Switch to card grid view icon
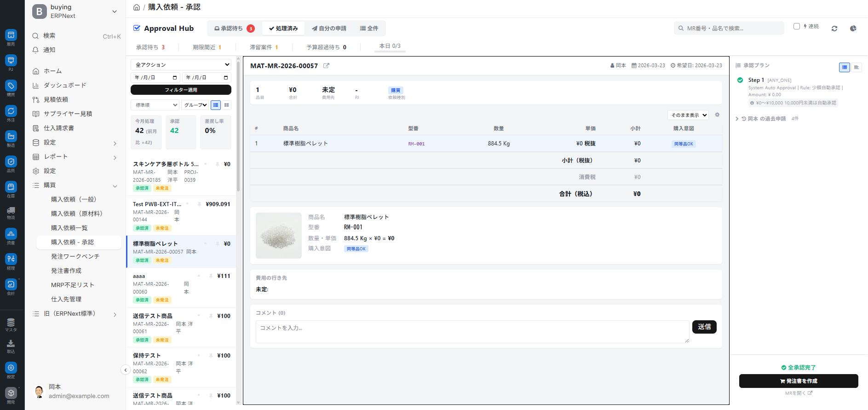The width and height of the screenshot is (868, 410). point(227,105)
